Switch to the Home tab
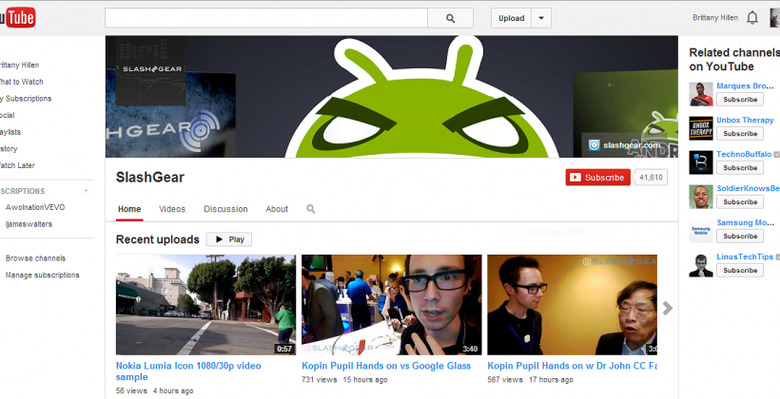 coord(129,209)
